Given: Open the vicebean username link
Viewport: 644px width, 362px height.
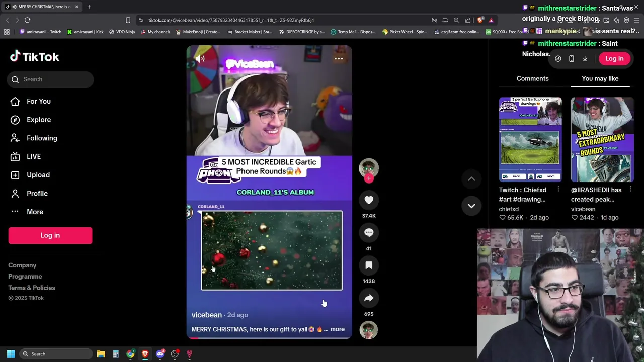Looking at the screenshot, I should [x=207, y=315].
